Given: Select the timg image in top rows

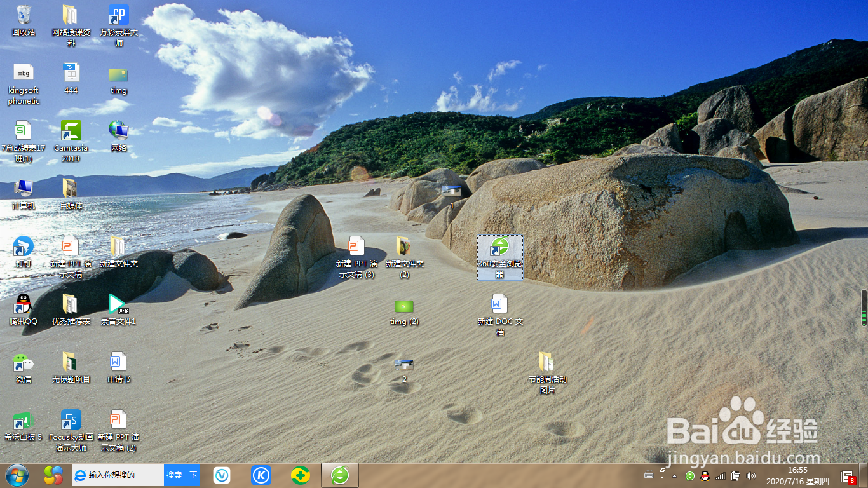Looking at the screenshot, I should tap(118, 81).
